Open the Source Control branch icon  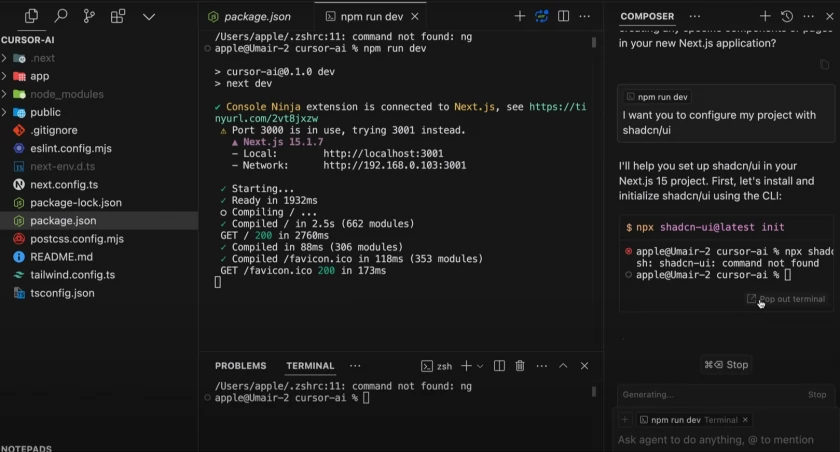point(89,17)
